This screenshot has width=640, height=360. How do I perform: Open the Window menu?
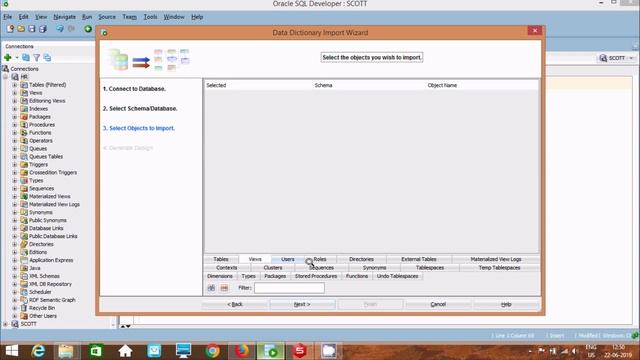click(174, 17)
